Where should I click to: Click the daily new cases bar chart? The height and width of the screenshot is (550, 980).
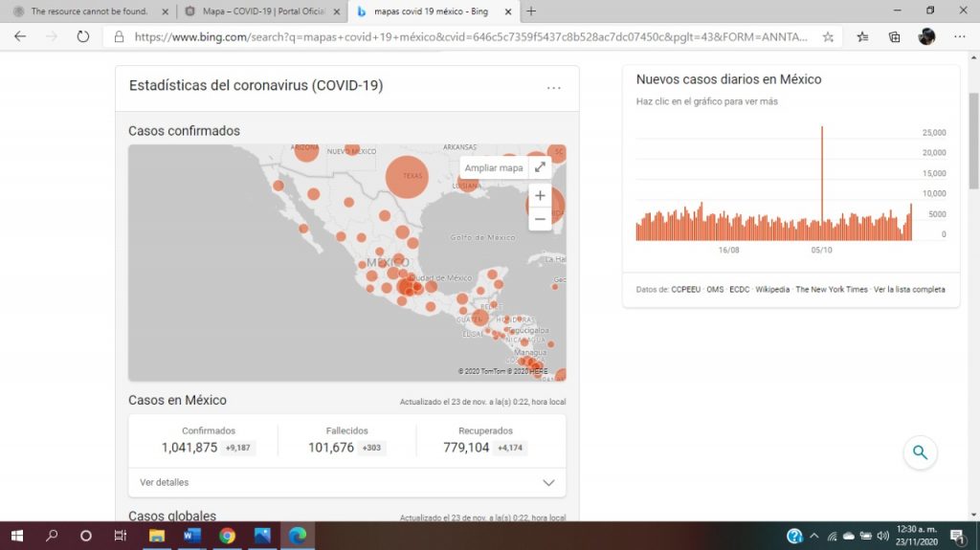[773, 184]
